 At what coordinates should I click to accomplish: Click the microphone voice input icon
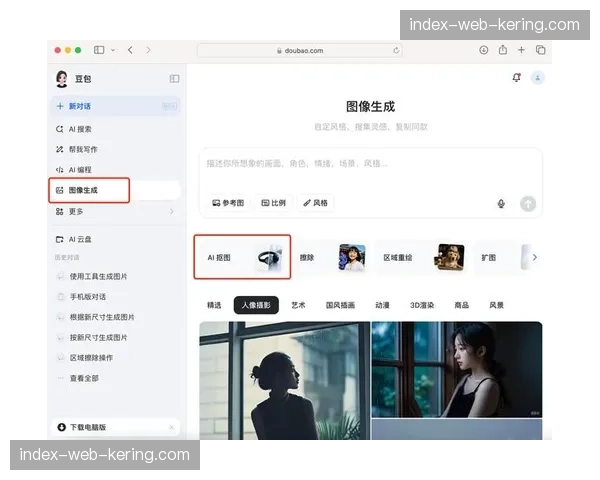(501, 204)
